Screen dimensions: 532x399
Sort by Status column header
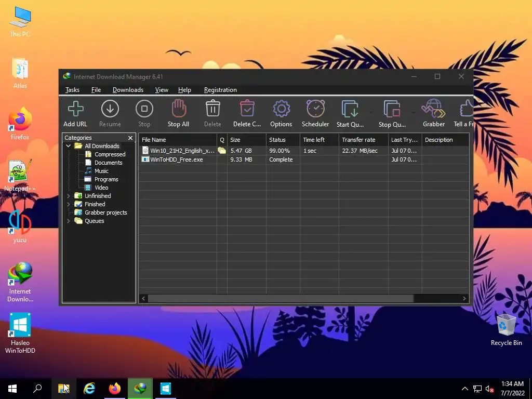pos(283,140)
